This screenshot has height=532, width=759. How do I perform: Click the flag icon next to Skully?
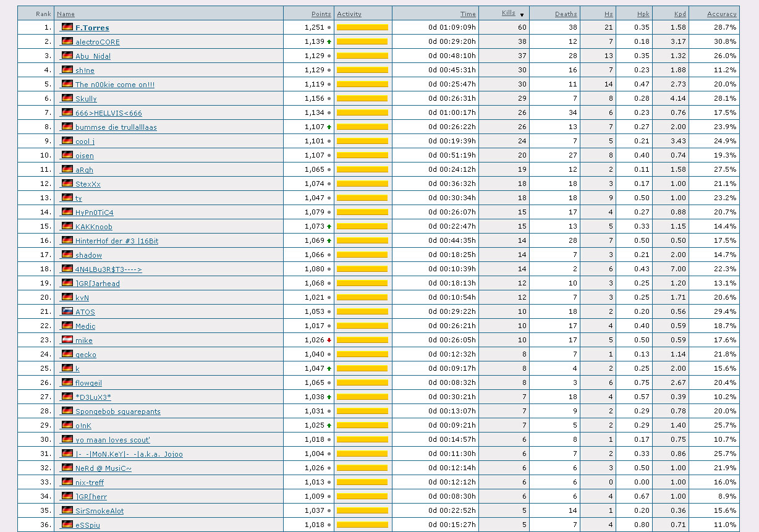click(67, 98)
